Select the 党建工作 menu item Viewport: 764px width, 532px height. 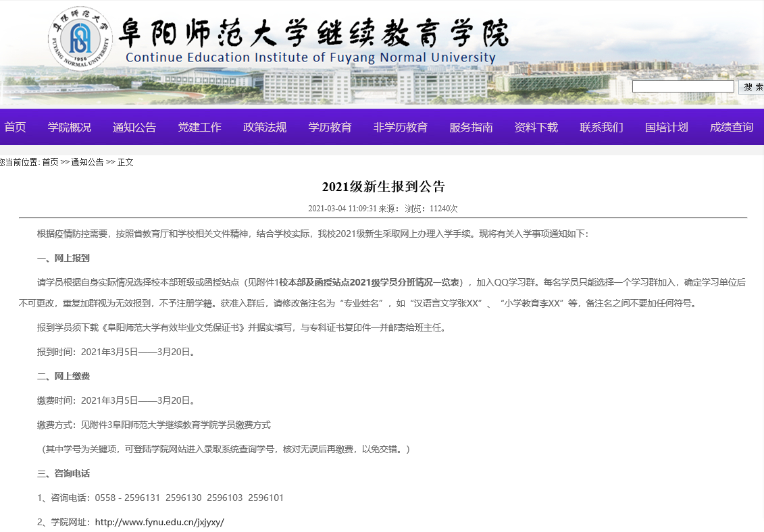pos(199,128)
